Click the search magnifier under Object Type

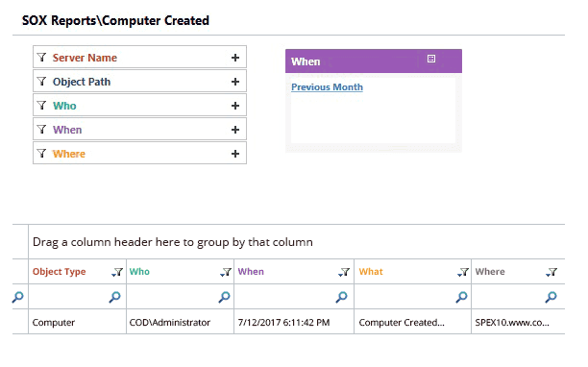114,297
